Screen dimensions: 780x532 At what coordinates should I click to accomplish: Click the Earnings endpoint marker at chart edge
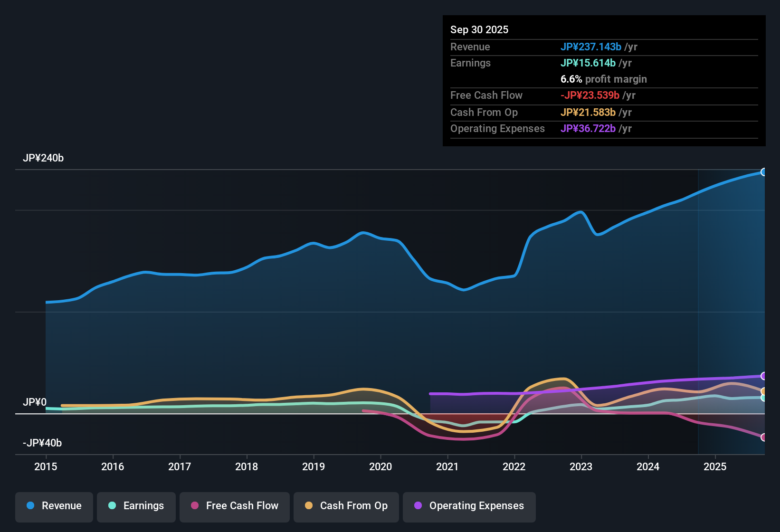(763, 398)
